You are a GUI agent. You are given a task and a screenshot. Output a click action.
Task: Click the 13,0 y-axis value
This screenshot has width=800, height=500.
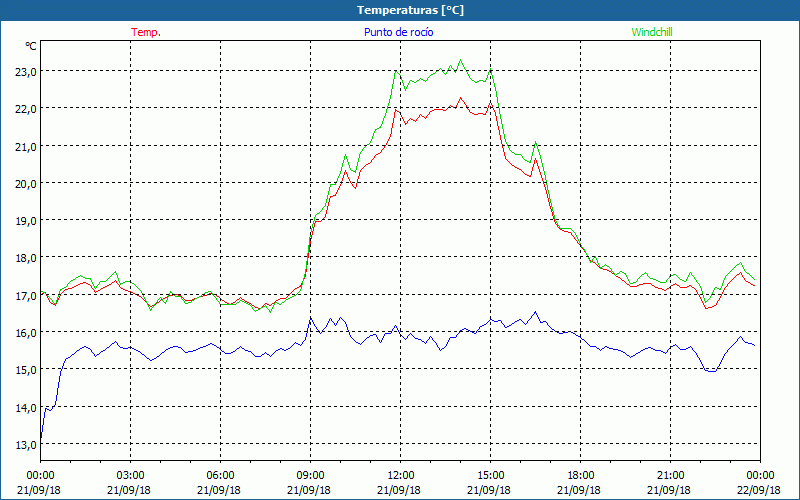click(24, 445)
